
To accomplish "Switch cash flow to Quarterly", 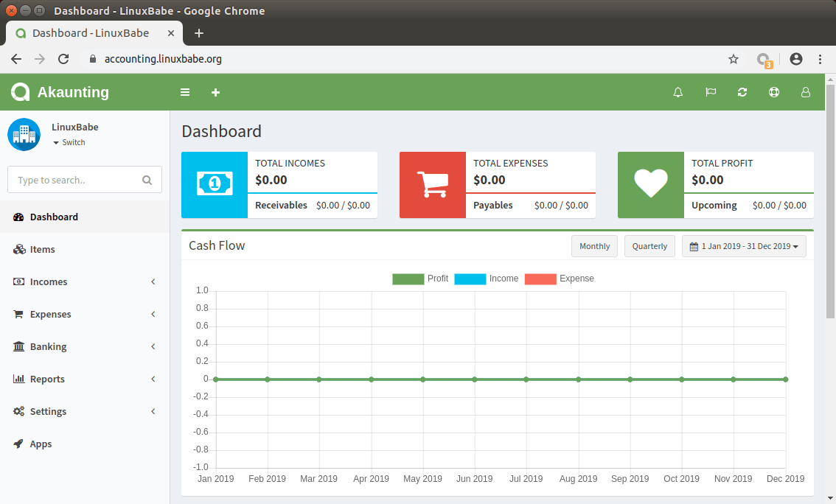I will [649, 246].
